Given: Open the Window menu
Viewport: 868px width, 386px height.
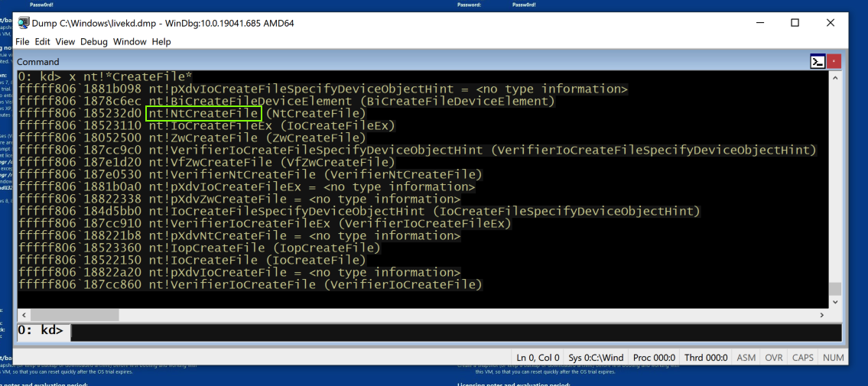Looking at the screenshot, I should point(129,41).
